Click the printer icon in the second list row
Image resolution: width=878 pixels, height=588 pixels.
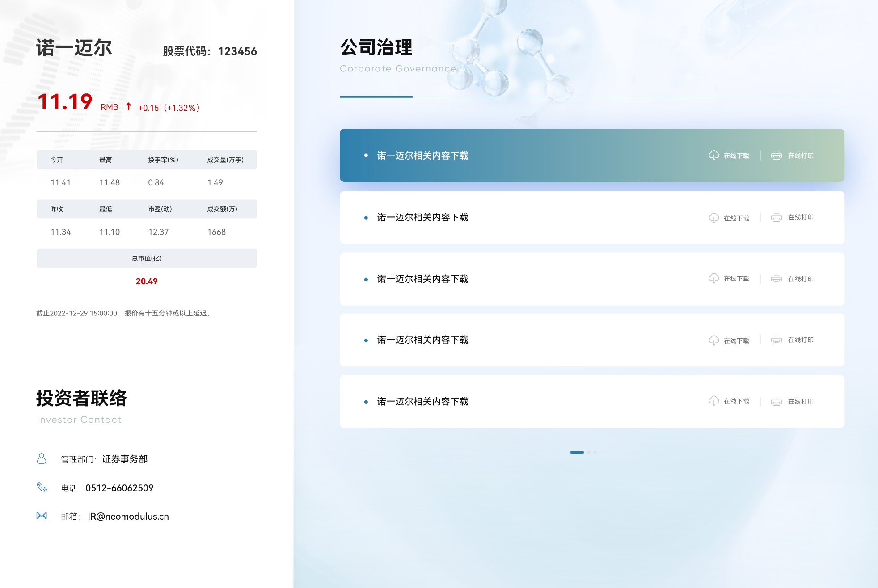tap(777, 218)
